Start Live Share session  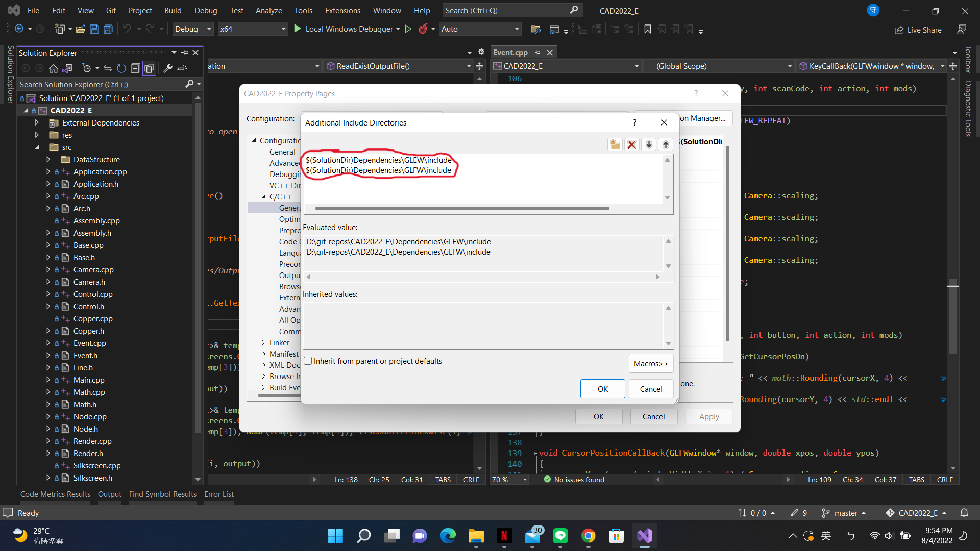coord(918,30)
